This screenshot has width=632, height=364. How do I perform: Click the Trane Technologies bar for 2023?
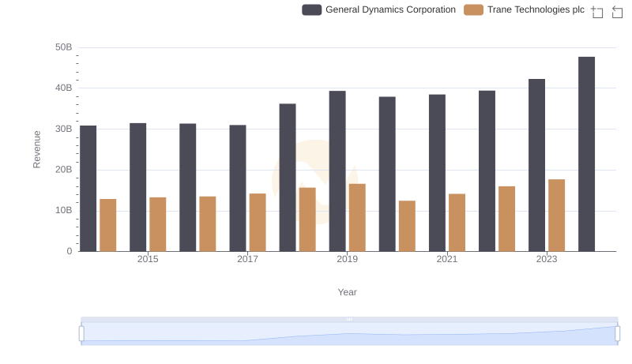coord(556,216)
